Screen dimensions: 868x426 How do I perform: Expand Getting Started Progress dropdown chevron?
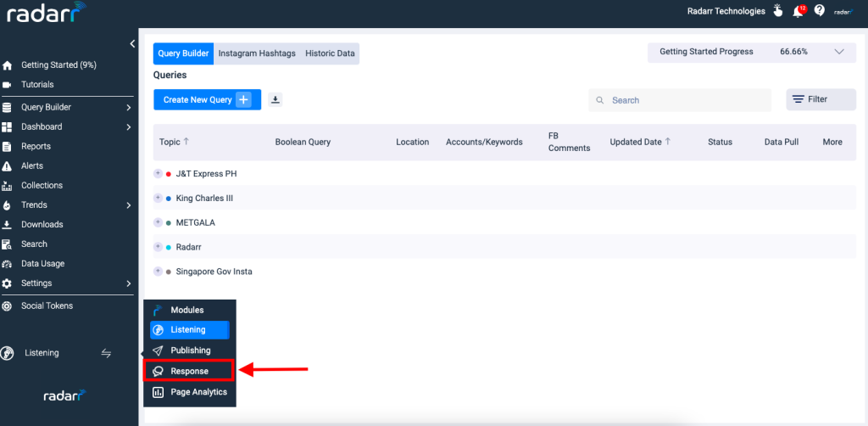(x=839, y=52)
